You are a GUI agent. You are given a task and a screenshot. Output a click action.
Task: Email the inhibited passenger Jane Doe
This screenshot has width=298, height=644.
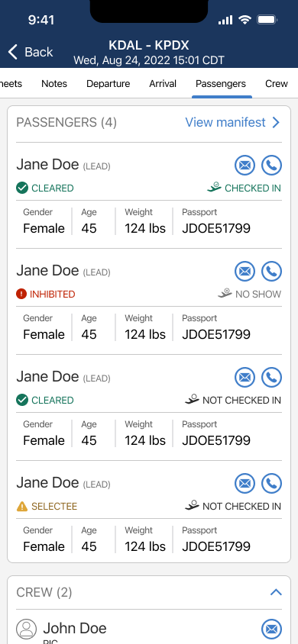(x=245, y=272)
